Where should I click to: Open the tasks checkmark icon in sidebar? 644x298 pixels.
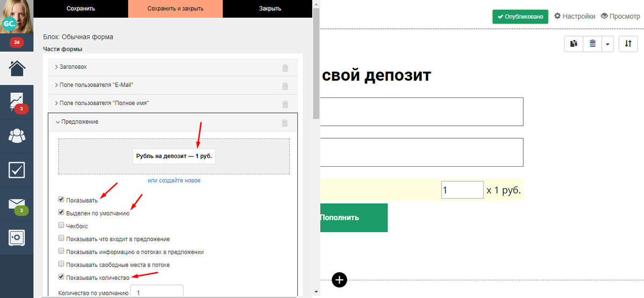point(17,169)
